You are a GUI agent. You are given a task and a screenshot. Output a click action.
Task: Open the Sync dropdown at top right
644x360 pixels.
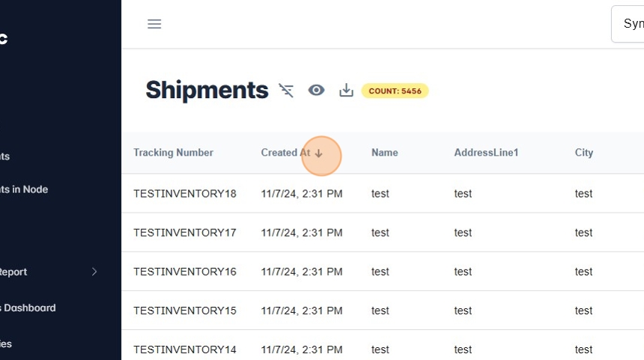[x=629, y=24]
